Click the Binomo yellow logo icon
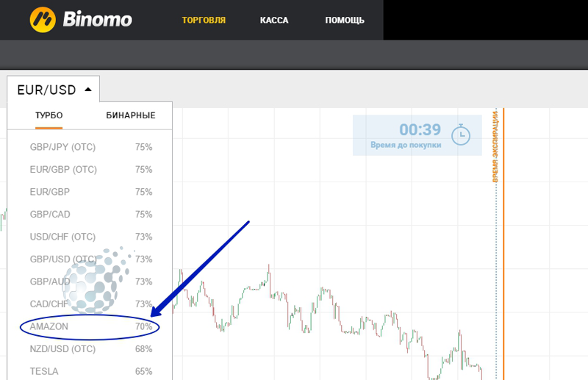 click(43, 20)
